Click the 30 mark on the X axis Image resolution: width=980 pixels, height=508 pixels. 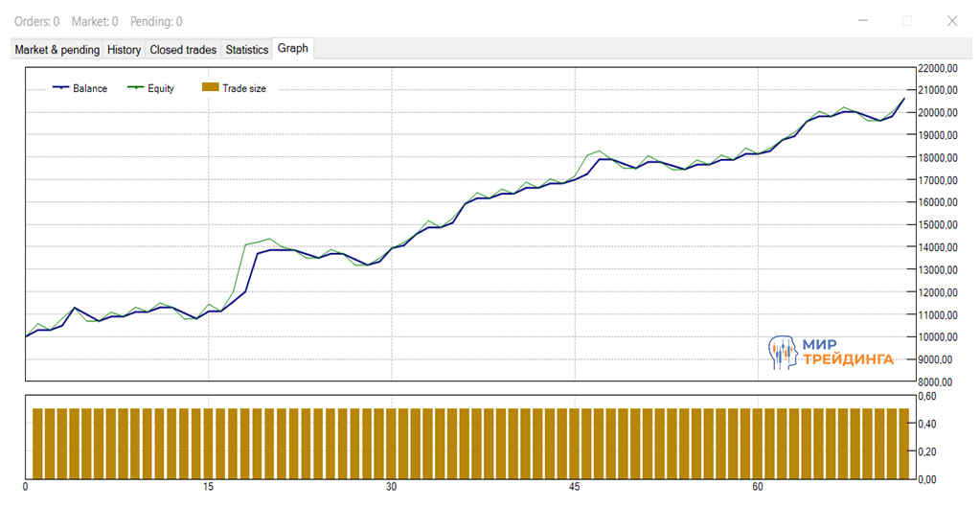tap(391, 488)
